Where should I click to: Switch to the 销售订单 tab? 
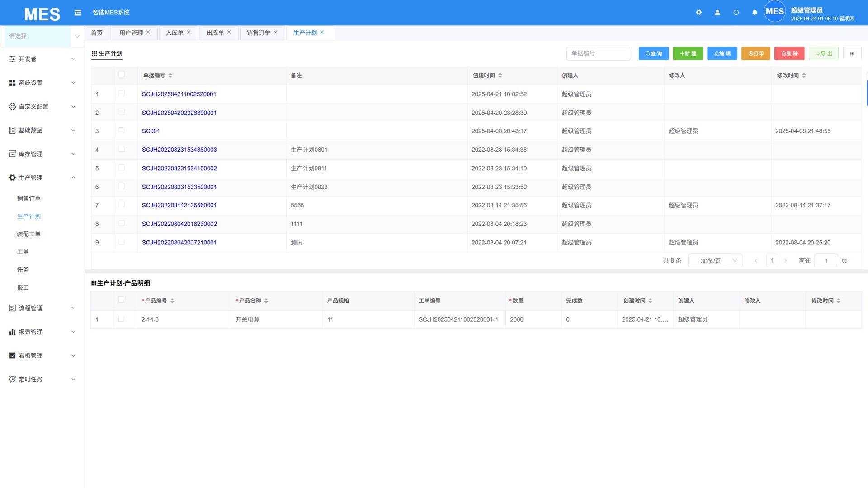tap(258, 33)
